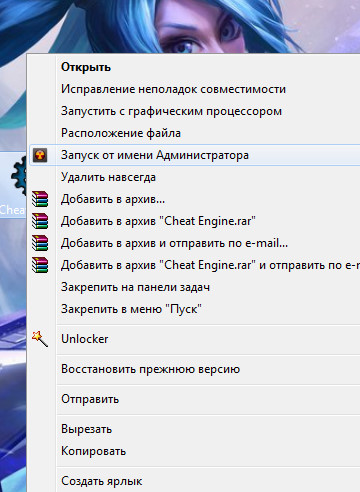Screen dimensions: 360x492
Task: Select Создать ярлык
Action: (102, 481)
